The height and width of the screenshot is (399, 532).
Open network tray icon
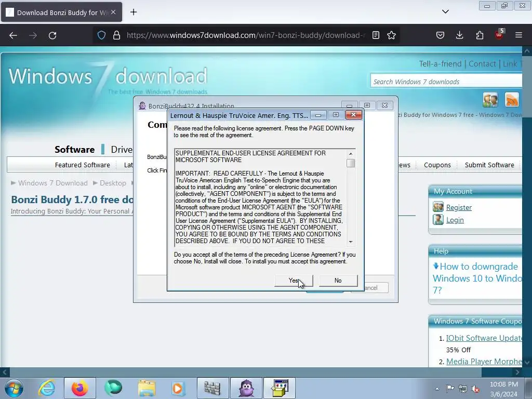click(x=463, y=389)
